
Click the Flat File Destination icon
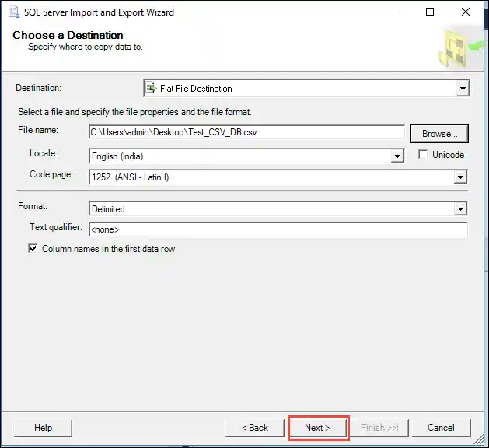click(x=152, y=89)
